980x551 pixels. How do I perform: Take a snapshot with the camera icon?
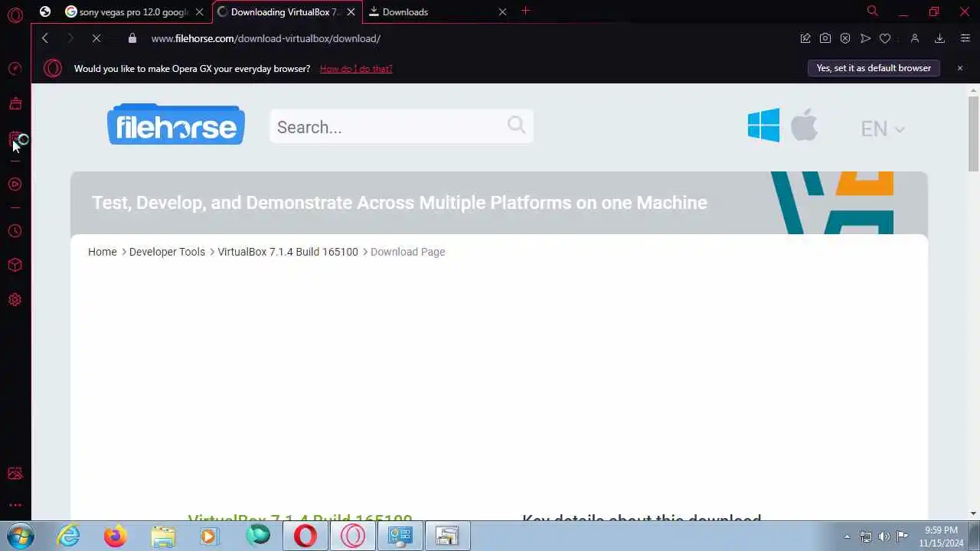825,38
